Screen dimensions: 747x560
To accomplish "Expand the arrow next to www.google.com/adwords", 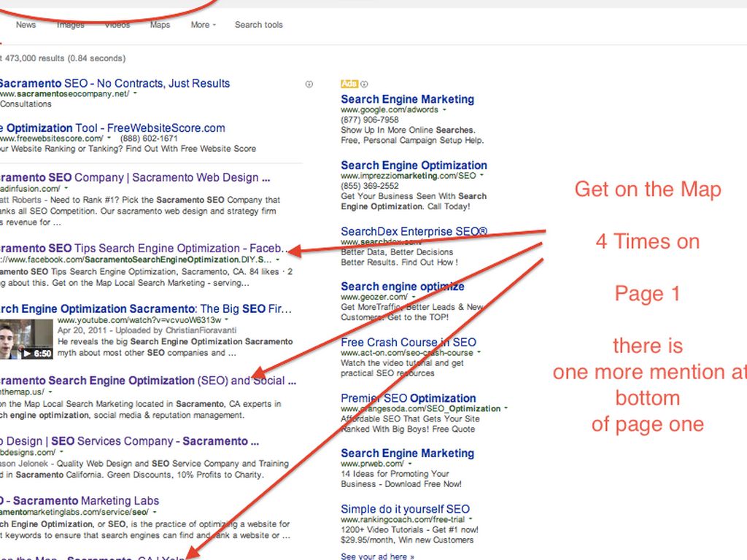I will pos(445,110).
